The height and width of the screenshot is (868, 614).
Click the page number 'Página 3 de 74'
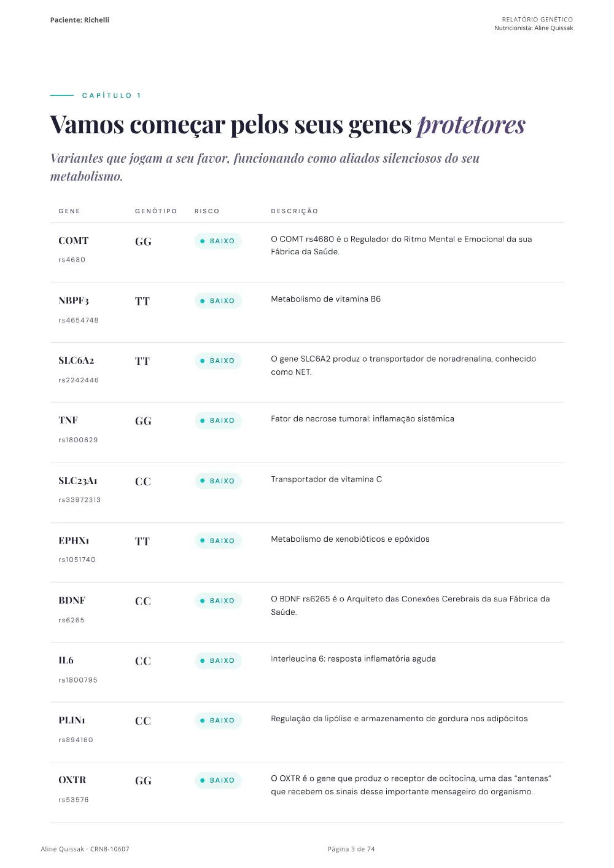[x=351, y=849]
